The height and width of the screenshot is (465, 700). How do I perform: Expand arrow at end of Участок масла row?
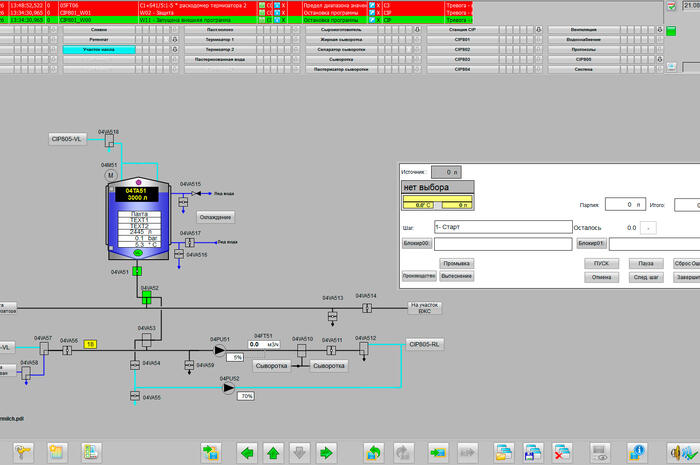[x=175, y=50]
